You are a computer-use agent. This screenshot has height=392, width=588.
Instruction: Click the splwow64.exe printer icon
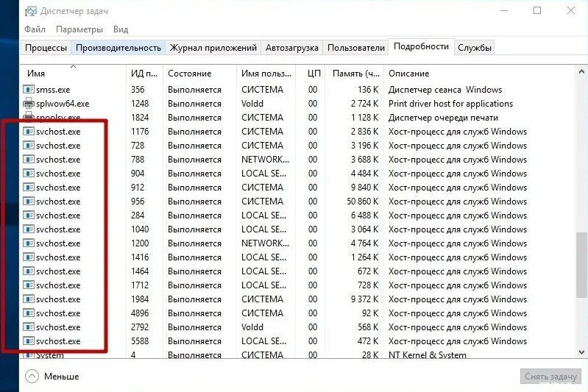[x=29, y=104]
